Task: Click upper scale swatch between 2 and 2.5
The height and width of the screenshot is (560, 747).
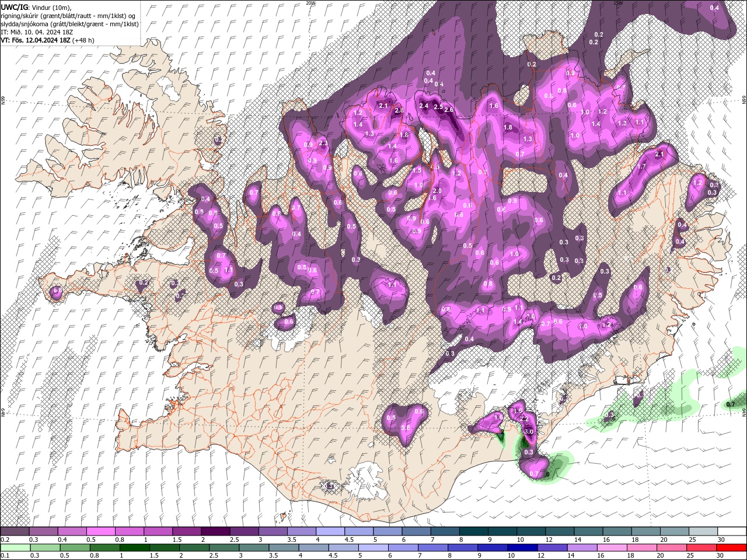Action: pos(215,532)
